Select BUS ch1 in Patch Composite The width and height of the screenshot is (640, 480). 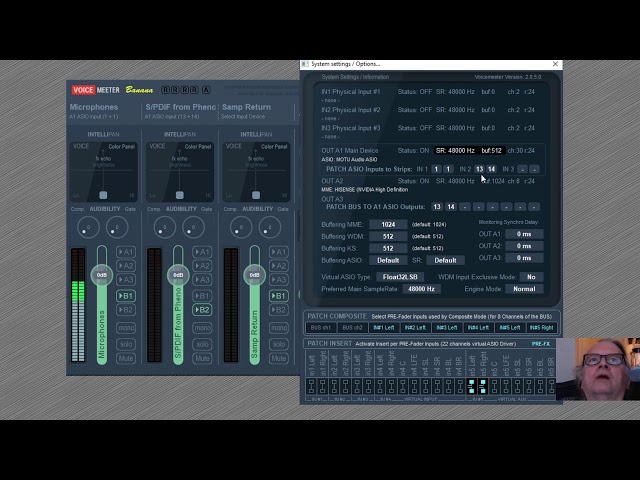tap(321, 328)
